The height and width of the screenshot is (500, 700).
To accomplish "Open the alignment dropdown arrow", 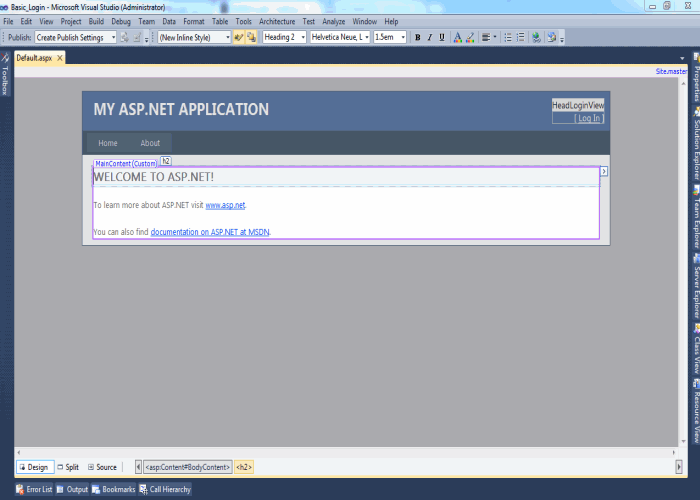I will click(495, 38).
